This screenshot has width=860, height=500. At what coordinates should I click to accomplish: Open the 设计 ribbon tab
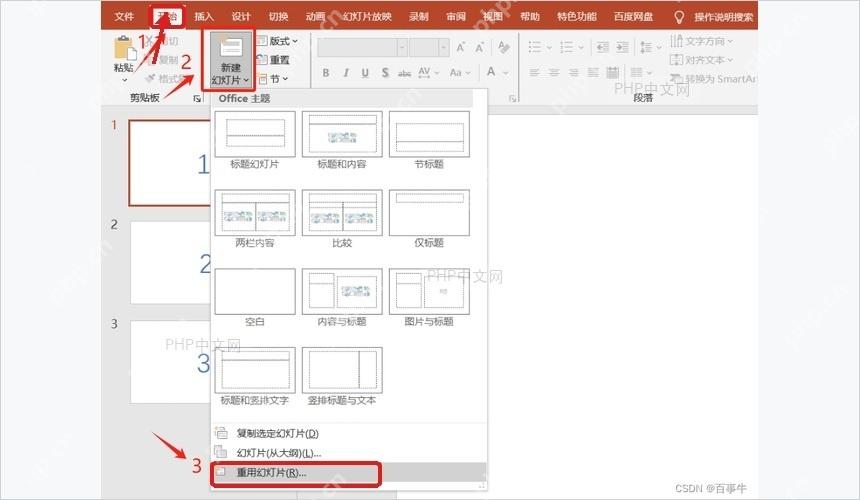click(x=241, y=16)
